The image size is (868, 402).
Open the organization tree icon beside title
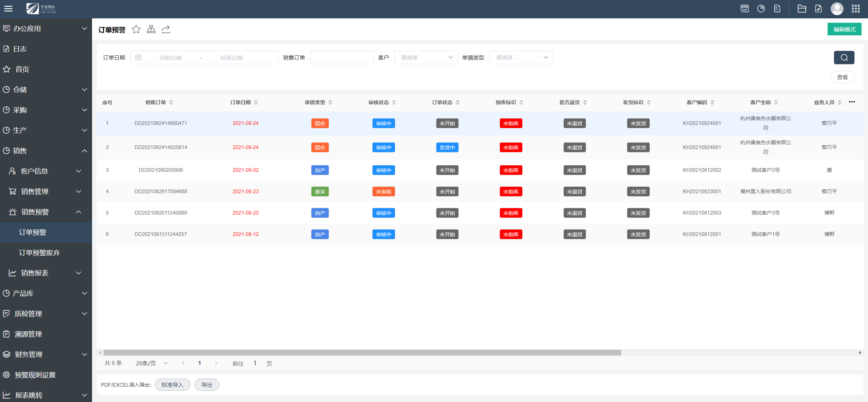(x=151, y=30)
